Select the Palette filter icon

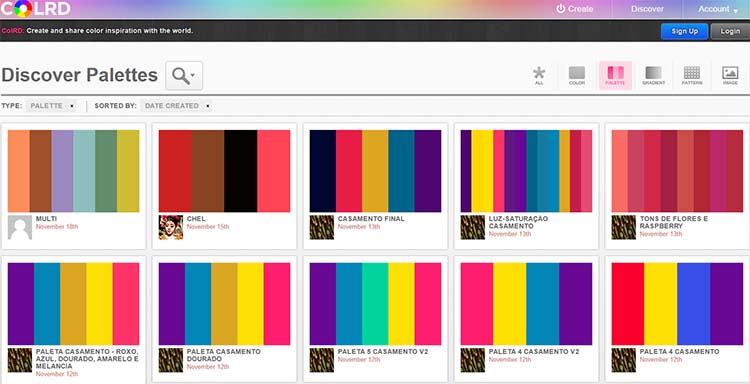pyautogui.click(x=616, y=76)
